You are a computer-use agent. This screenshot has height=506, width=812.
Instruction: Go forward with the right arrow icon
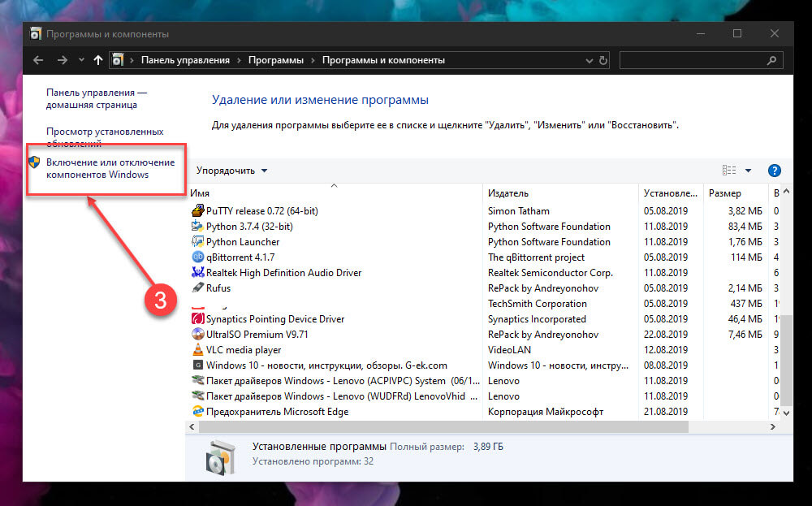point(63,60)
